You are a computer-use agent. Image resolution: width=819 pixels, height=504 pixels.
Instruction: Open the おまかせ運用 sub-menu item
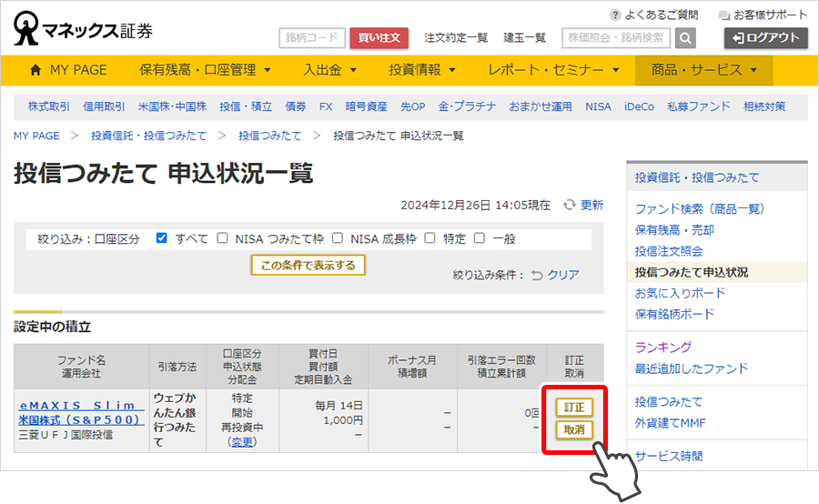tap(541, 106)
